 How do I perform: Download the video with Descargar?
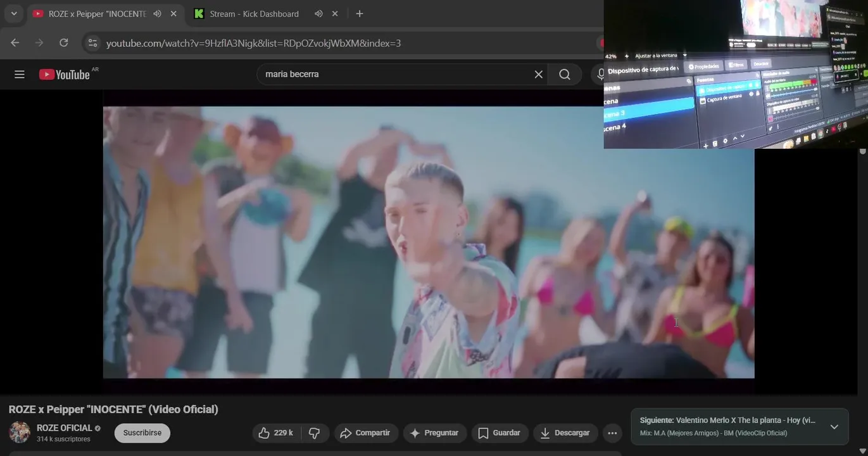565,433
